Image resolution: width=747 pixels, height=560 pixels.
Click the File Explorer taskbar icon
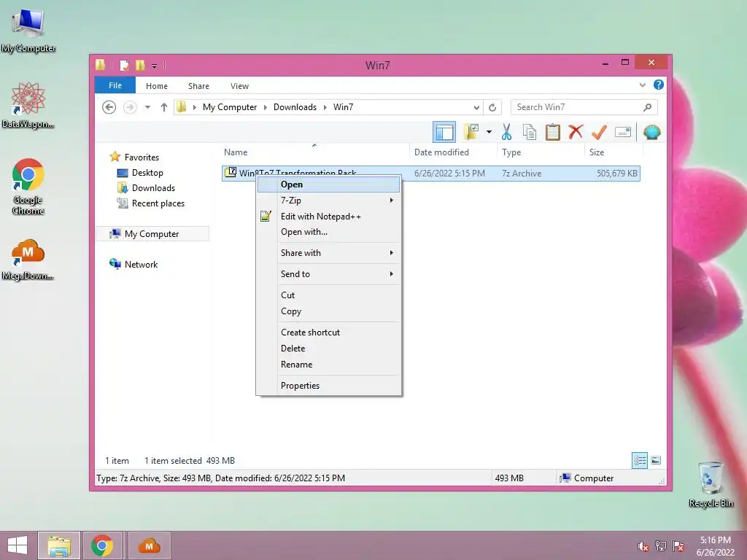(x=59, y=545)
